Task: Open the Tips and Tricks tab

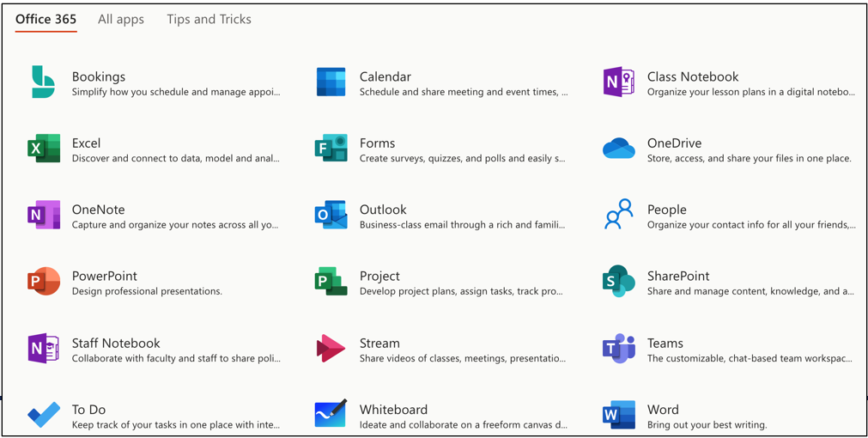Action: pyautogui.click(x=209, y=20)
